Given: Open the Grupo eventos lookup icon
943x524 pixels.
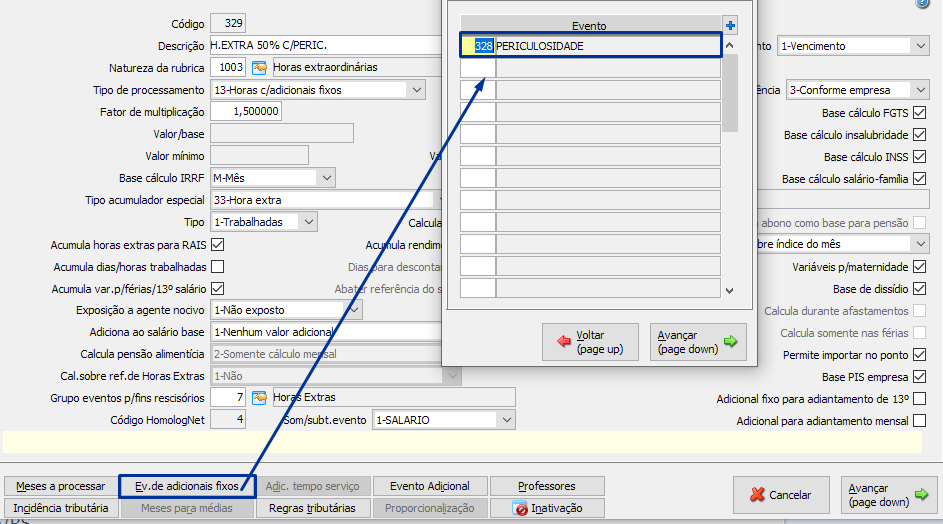Looking at the screenshot, I should click(x=259, y=398).
